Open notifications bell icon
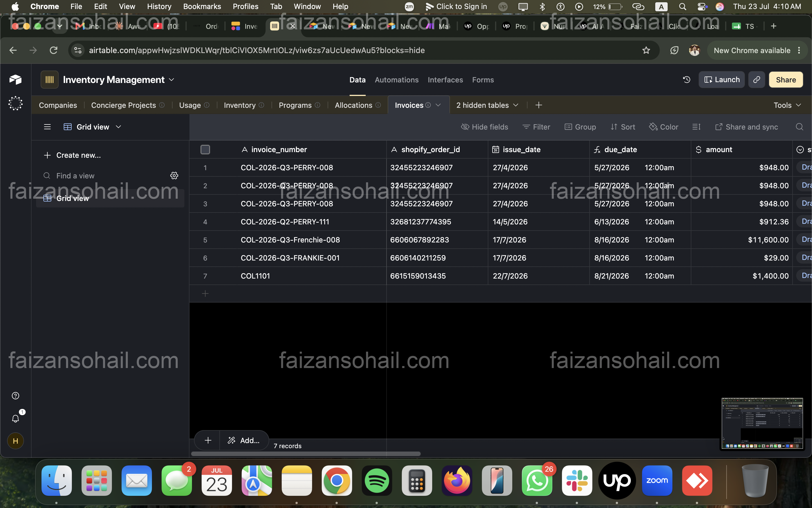This screenshot has height=508, width=812. click(16, 418)
